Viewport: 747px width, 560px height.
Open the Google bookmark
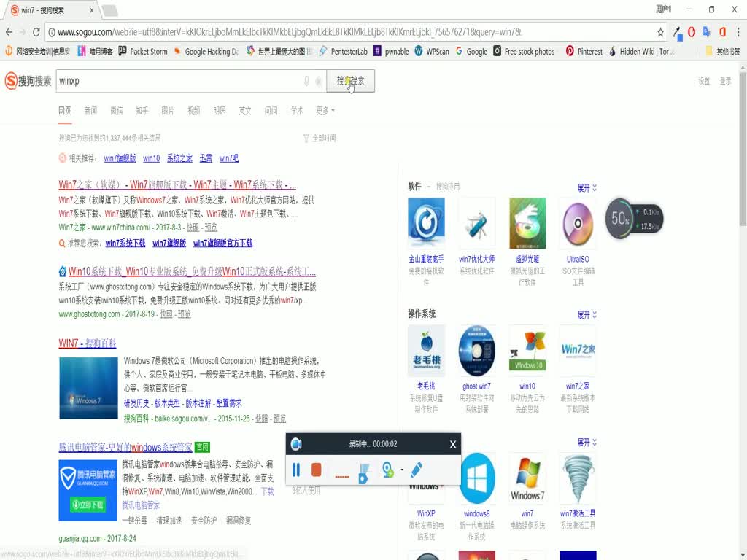[471, 51]
